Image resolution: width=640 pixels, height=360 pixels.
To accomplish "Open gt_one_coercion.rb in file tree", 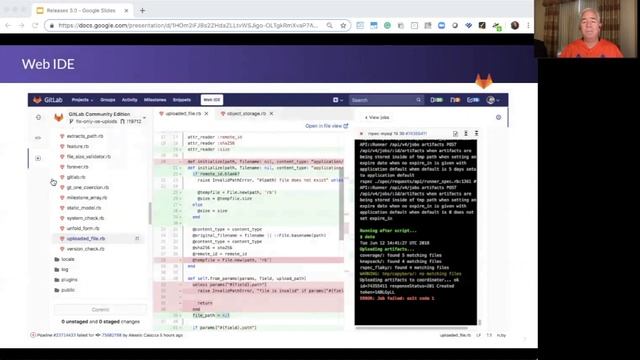I will (x=87, y=187).
